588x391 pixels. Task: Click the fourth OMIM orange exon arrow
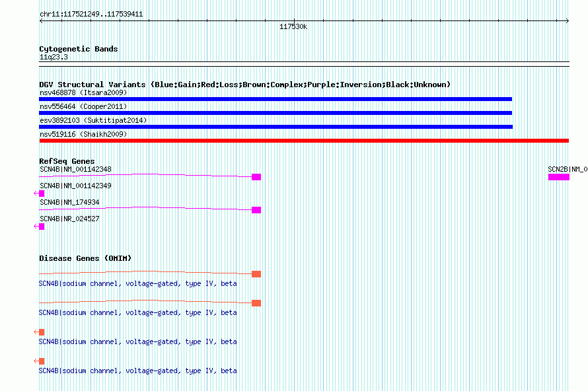39,361
